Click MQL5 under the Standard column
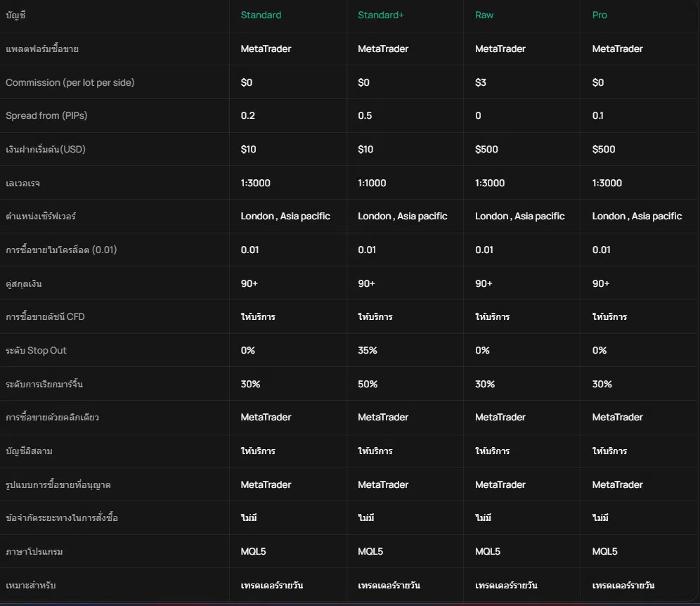The width and height of the screenshot is (700, 606). pyautogui.click(x=253, y=552)
